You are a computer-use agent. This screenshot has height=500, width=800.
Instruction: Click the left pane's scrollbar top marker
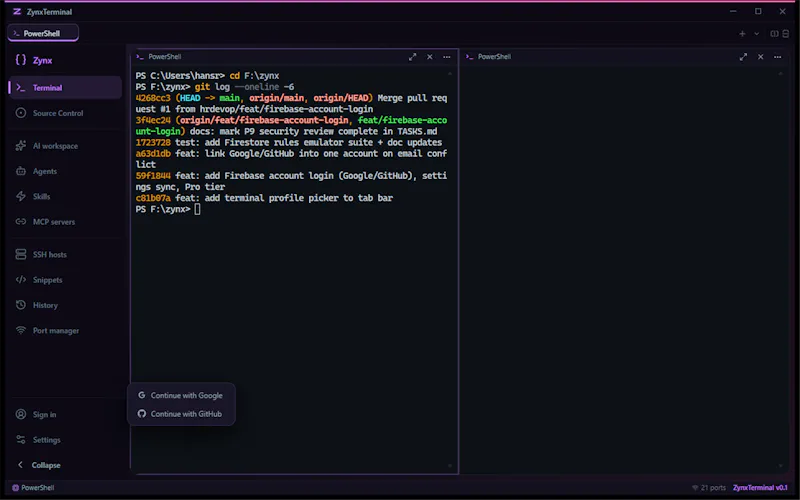point(449,74)
